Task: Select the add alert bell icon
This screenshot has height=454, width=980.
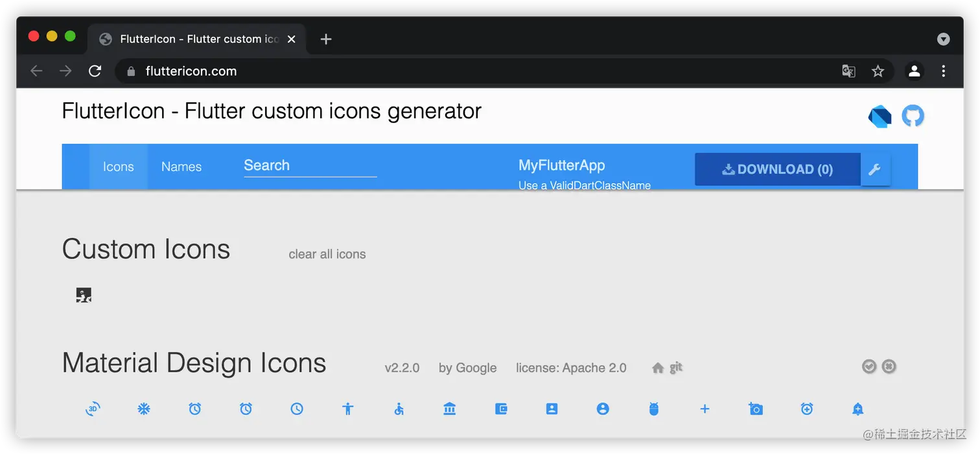Action: click(857, 409)
